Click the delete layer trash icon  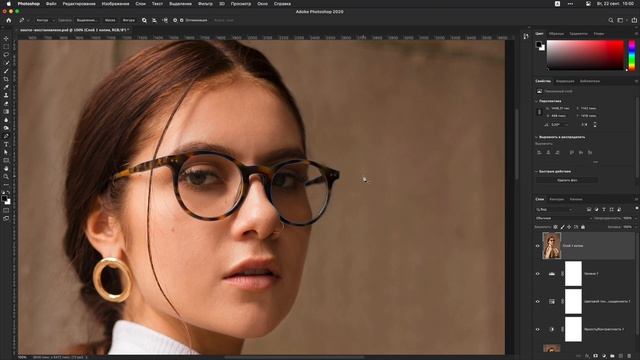click(629, 356)
